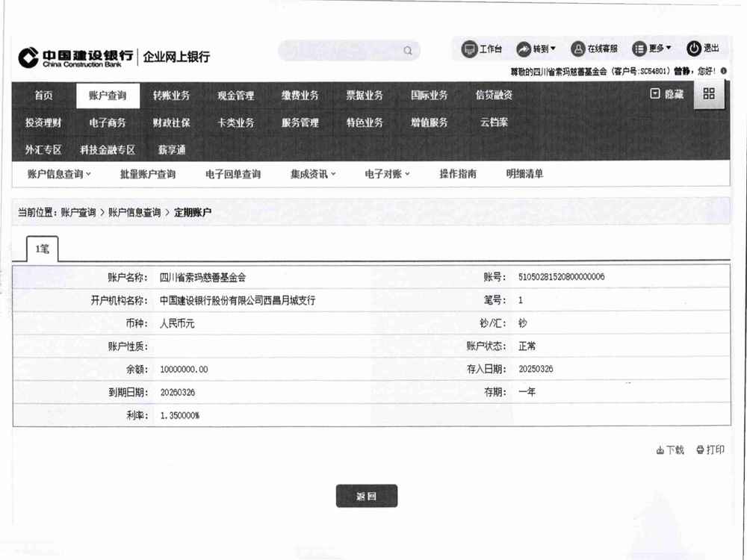Open the 云档案 menu

click(x=494, y=122)
